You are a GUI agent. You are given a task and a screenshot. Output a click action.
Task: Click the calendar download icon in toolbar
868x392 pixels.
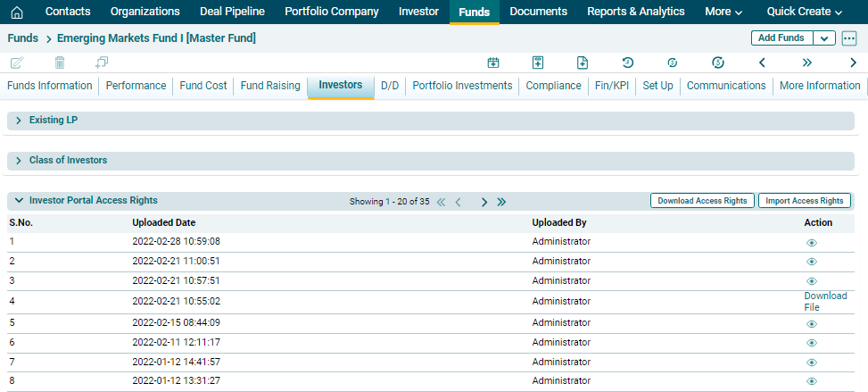pyautogui.click(x=492, y=63)
